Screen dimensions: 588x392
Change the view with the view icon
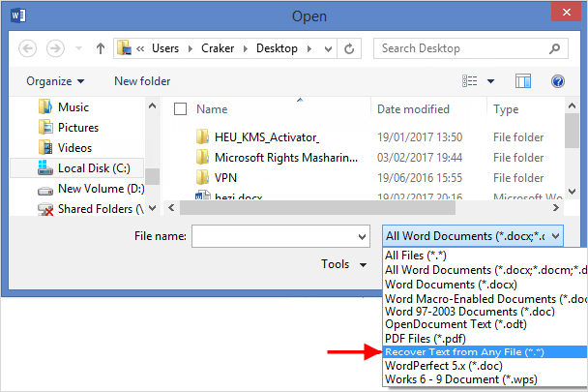coord(469,80)
